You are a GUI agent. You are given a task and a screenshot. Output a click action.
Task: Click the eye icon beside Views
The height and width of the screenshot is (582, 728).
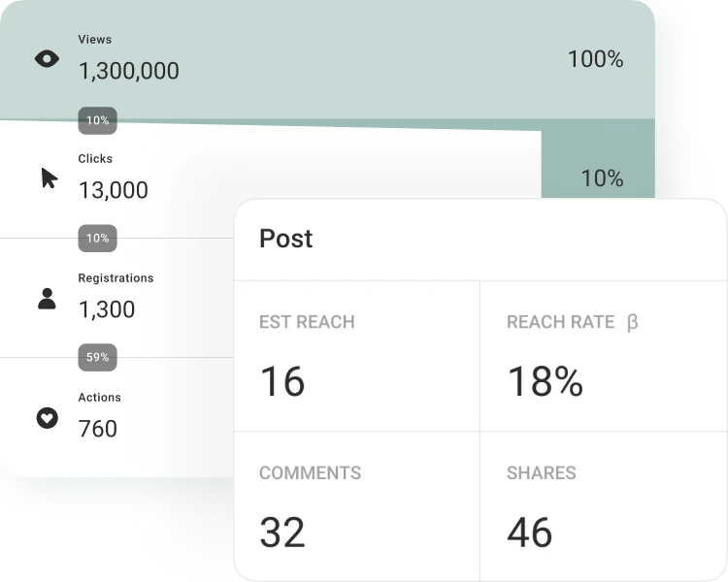pyautogui.click(x=47, y=59)
